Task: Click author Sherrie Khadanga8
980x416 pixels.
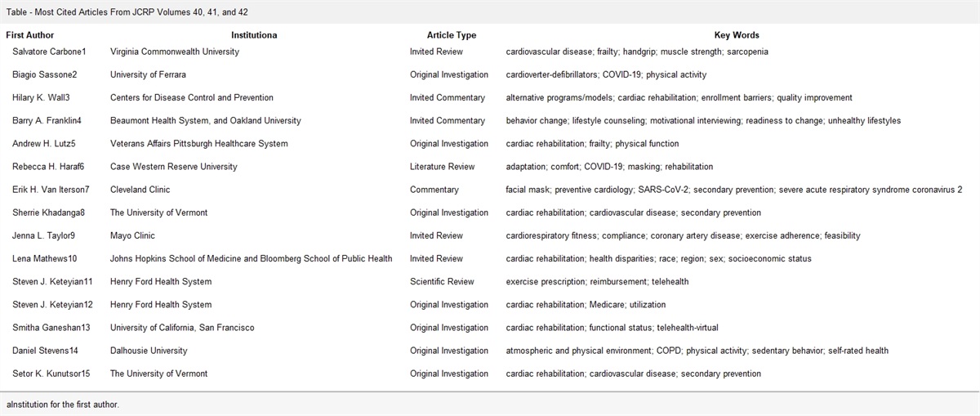Action: (x=48, y=212)
